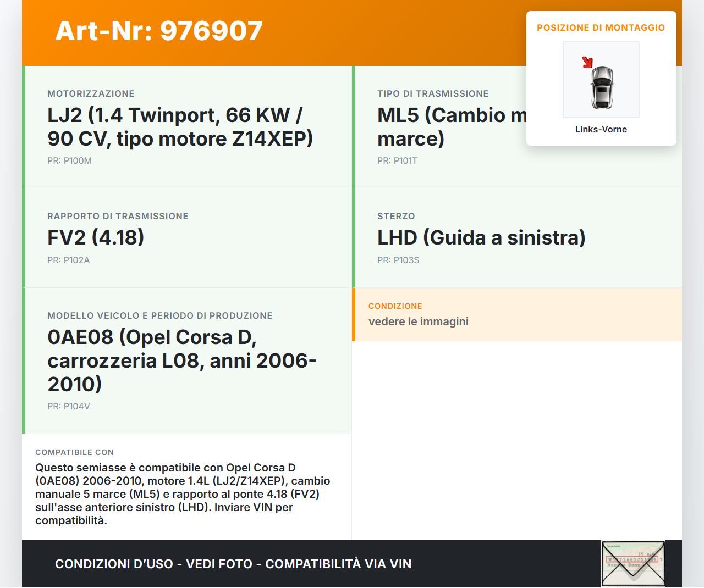
Task: Click the Art-Nr: 976907 title
Action: coord(158,31)
